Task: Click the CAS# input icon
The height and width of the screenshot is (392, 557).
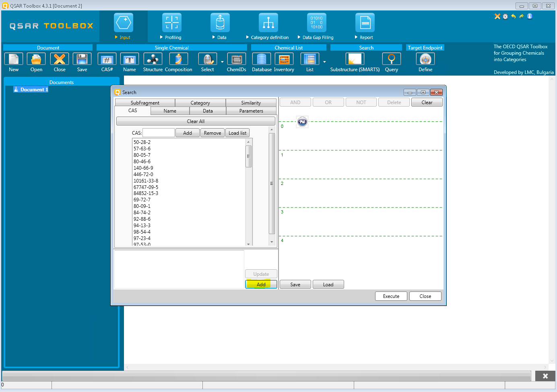Action: [107, 60]
